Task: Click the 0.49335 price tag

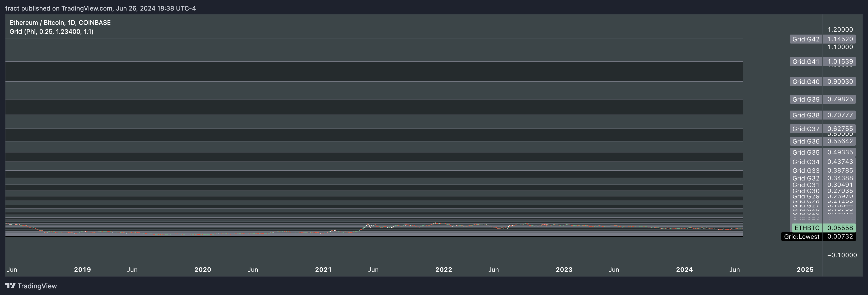Action: [x=840, y=152]
